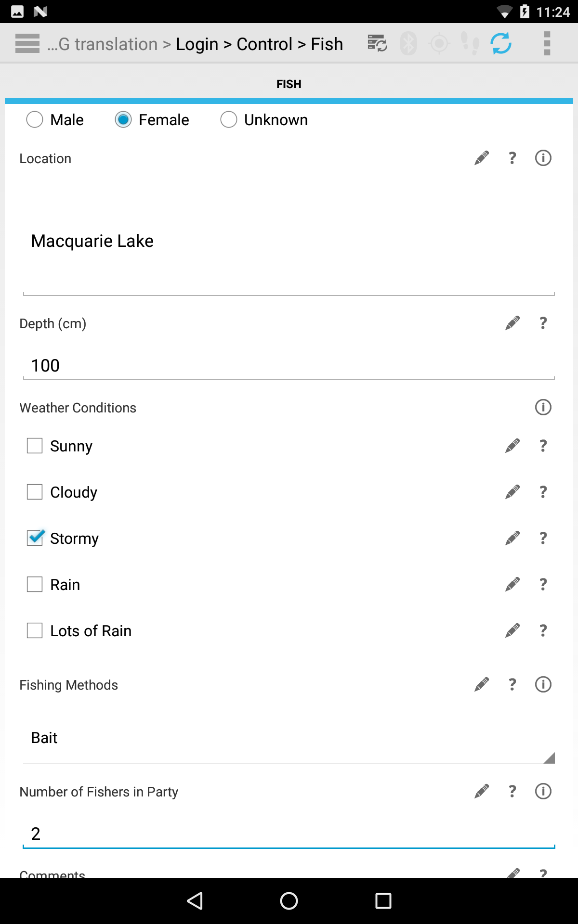Click question mark beside Depth (cm)
The width and height of the screenshot is (578, 924).
coord(543,323)
